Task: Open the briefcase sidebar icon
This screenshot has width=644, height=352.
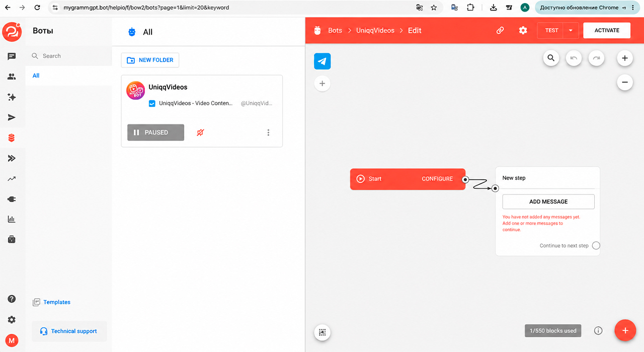Action: coord(12,240)
